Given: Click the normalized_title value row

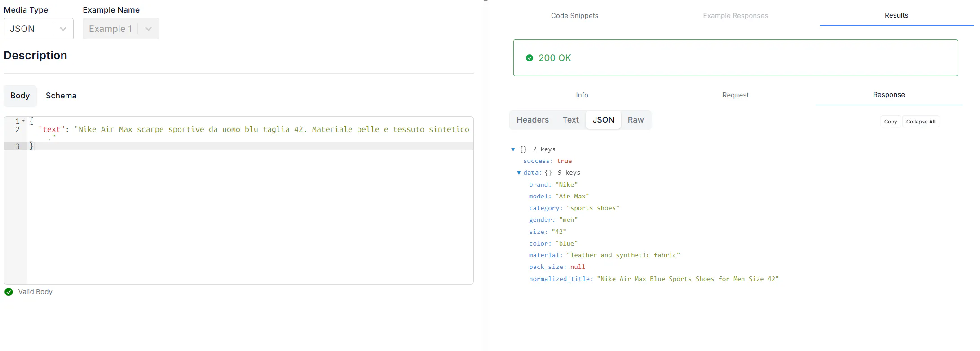Looking at the screenshot, I should coord(654,279).
